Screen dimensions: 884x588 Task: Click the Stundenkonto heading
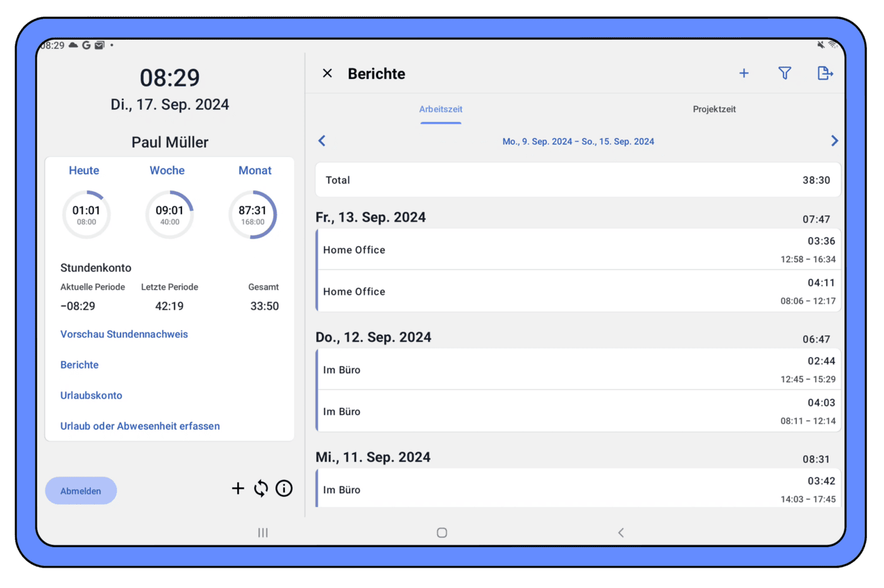pyautogui.click(x=96, y=268)
